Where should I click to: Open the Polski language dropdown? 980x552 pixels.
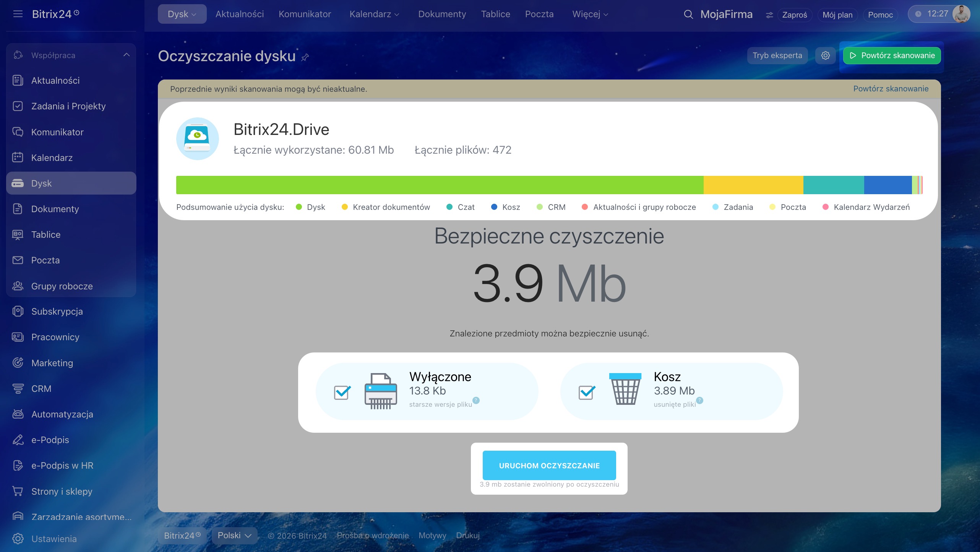tap(234, 535)
